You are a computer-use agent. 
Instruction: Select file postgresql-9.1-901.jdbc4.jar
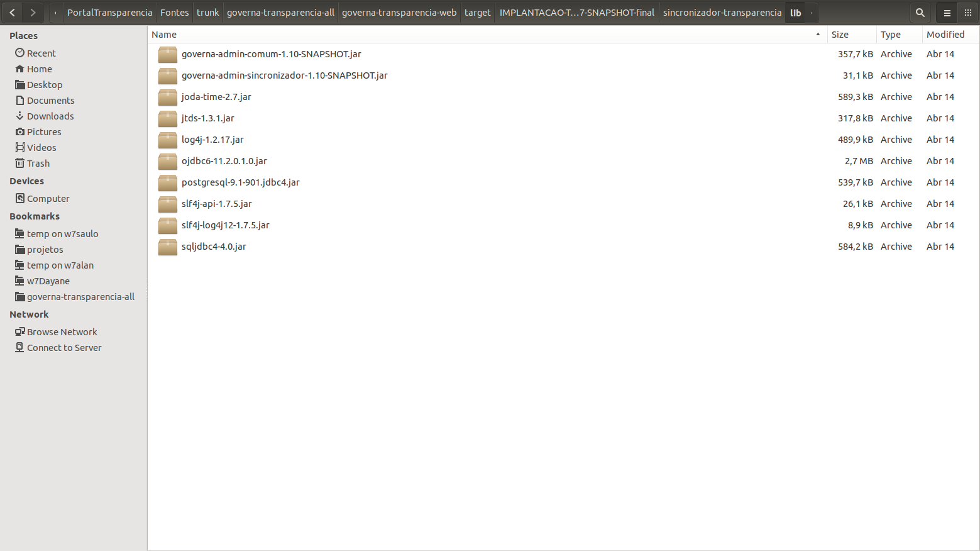241,182
